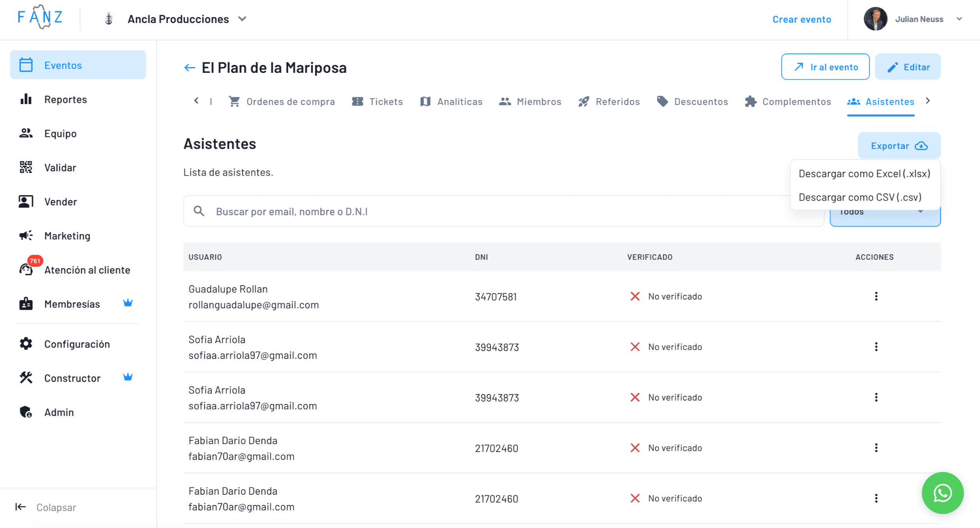This screenshot has height=528, width=980.
Task: Expand Ancla Producciones organization dropdown
Action: click(242, 19)
